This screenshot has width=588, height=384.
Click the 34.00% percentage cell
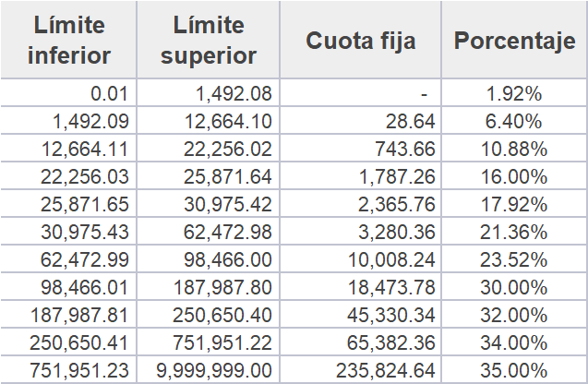click(x=514, y=342)
